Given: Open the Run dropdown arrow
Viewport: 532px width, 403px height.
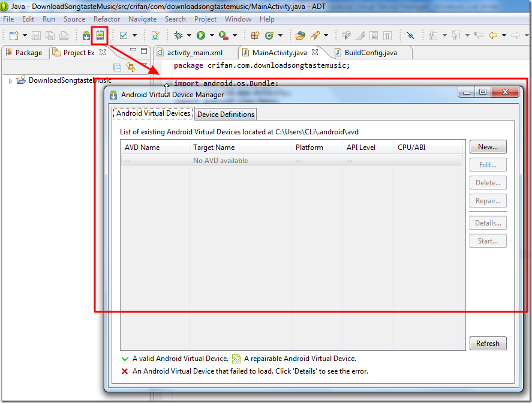Looking at the screenshot, I should [x=212, y=35].
